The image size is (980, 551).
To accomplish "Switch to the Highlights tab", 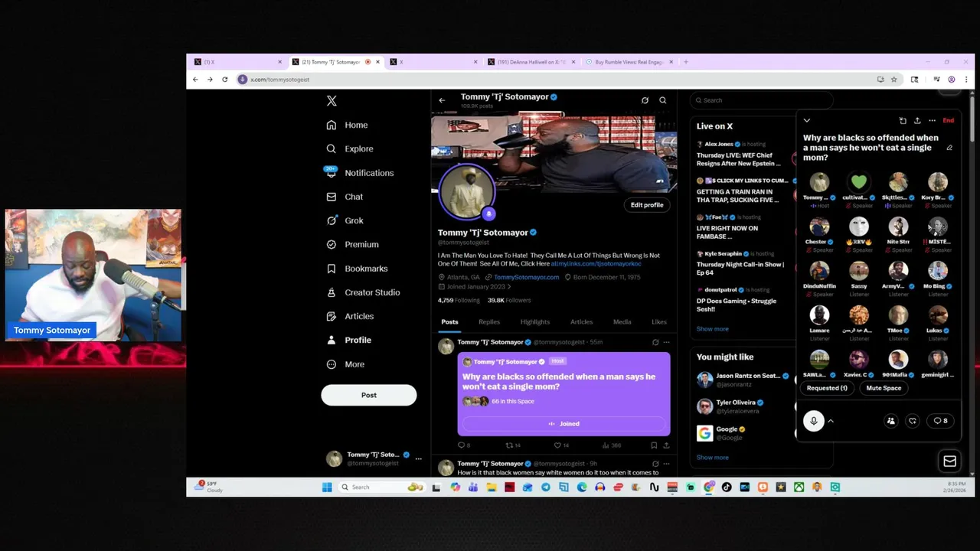I will coord(535,322).
